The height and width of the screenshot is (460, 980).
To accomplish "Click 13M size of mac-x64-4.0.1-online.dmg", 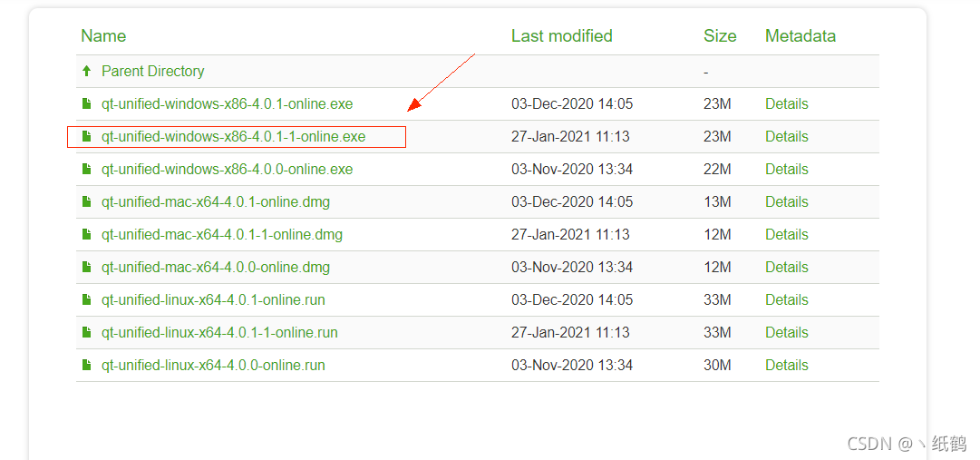I will click(717, 201).
